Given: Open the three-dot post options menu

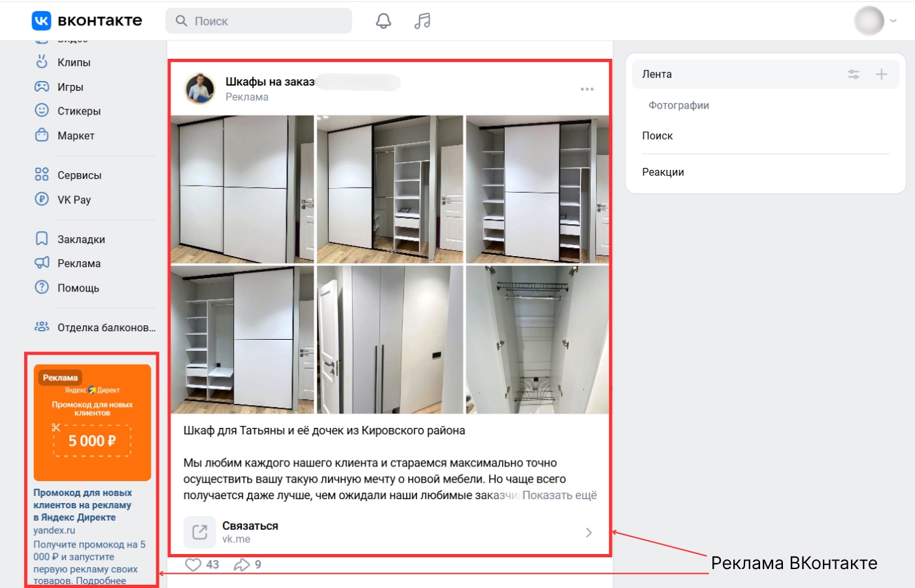Looking at the screenshot, I should click(587, 90).
